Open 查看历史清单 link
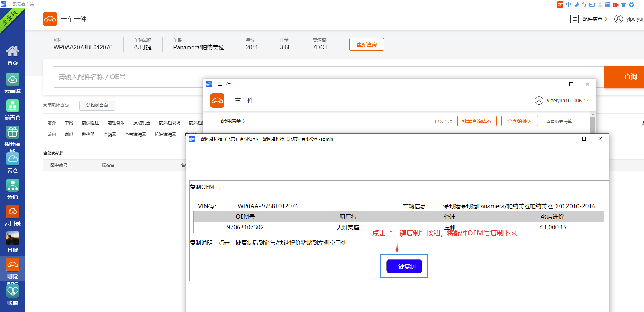This screenshot has height=312, width=644. [x=559, y=122]
